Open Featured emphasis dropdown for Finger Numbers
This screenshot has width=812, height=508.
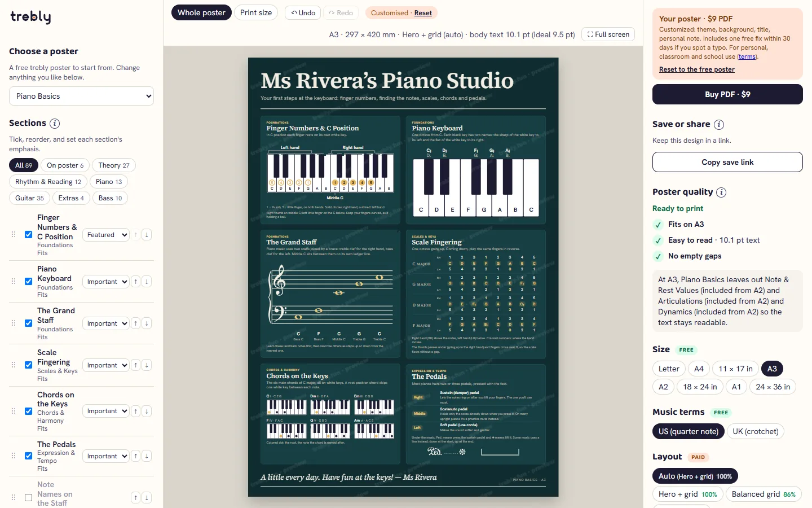click(x=106, y=235)
